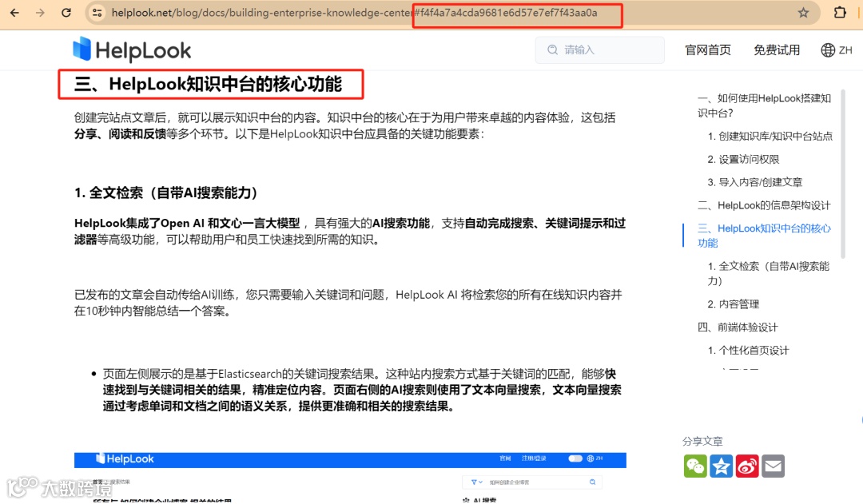Open the 注册/登录 link in embedded navbar
Image resolution: width=863 pixels, height=504 pixels.
[x=534, y=458]
